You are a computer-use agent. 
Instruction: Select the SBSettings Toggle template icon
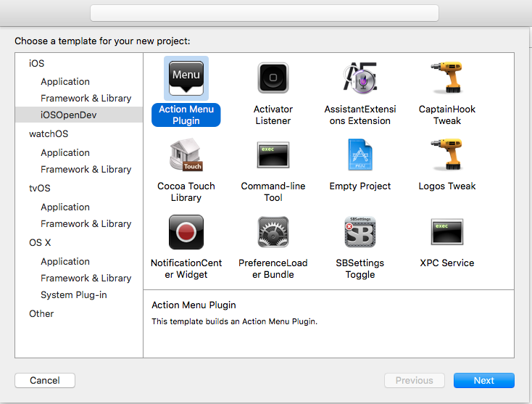tap(360, 232)
